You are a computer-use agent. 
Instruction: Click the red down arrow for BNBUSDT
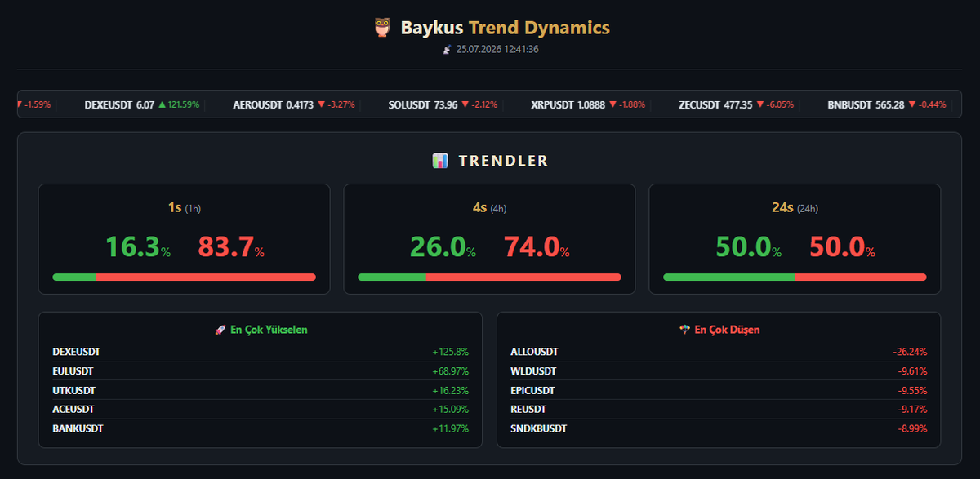pyautogui.click(x=911, y=104)
